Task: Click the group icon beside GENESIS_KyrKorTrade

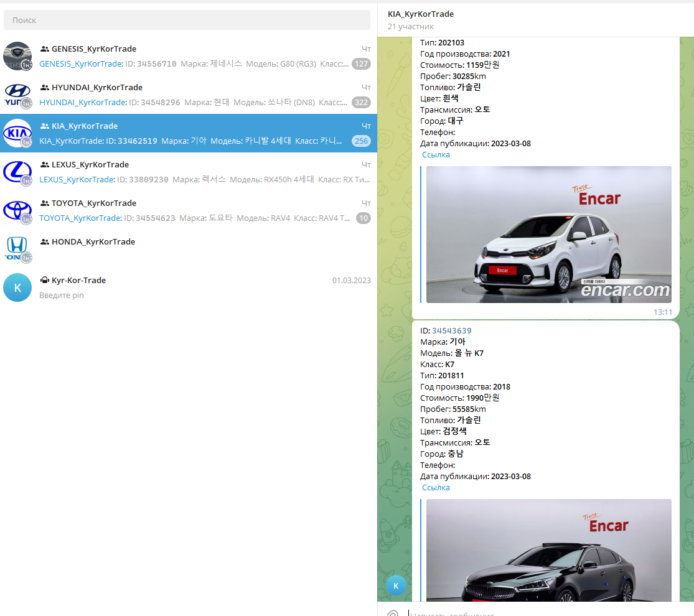Action: [45, 49]
